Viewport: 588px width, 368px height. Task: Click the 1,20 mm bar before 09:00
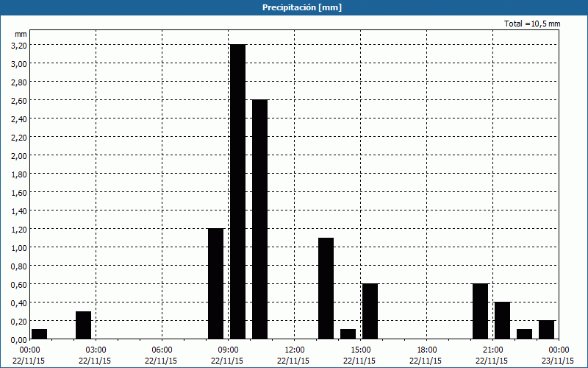click(215, 283)
